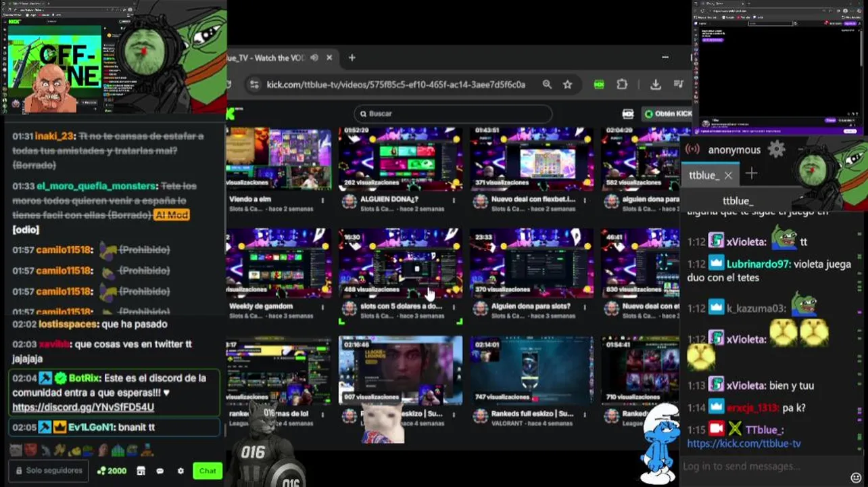Open a new browser tab with plus

[x=352, y=58]
